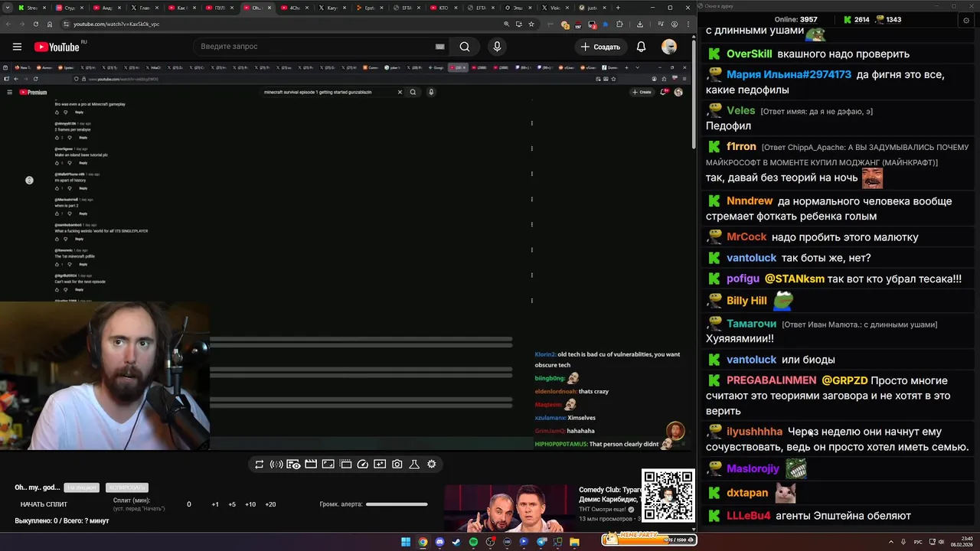Viewport: 980px width, 551px height.
Task: Bookmark the page with the star icon
Action: coord(531,24)
